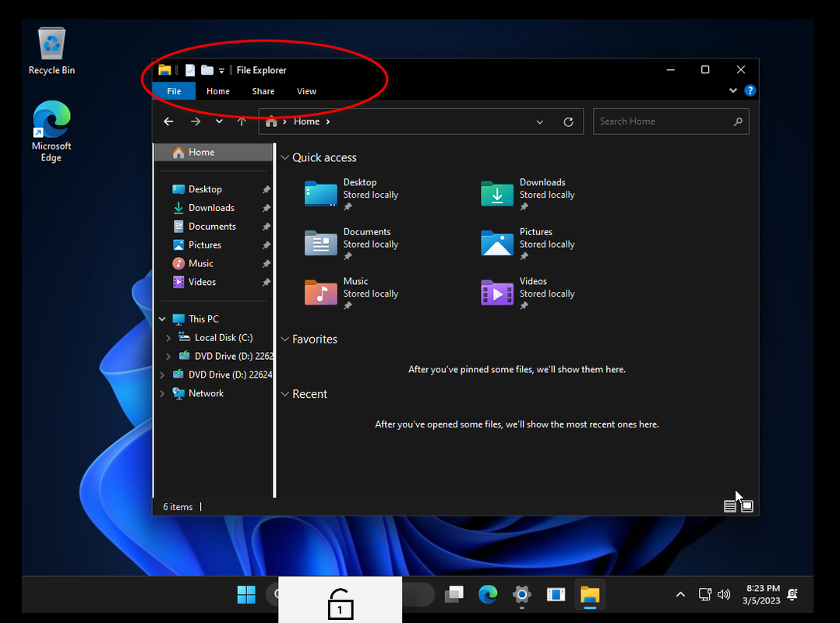The height and width of the screenshot is (623, 840).
Task: Open Settings gear on the taskbar
Action: point(522,595)
